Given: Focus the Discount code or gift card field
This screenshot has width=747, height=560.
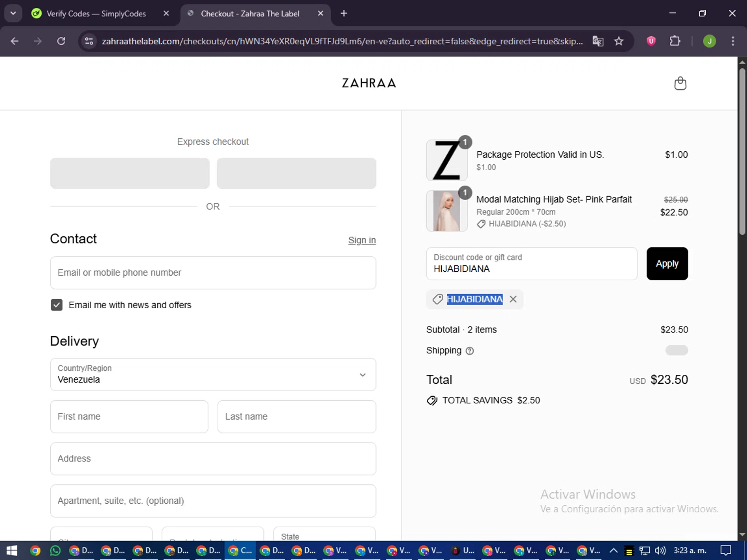Looking at the screenshot, I should [x=532, y=264].
